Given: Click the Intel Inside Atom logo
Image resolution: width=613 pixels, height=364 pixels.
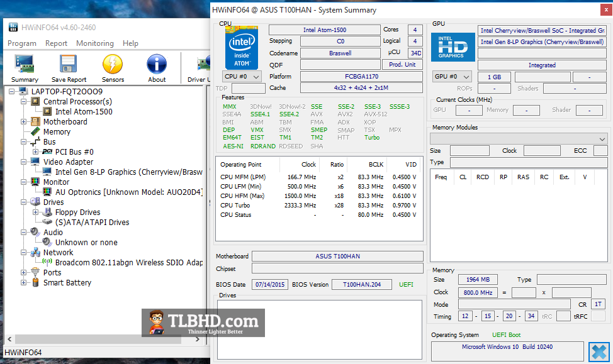Looking at the screenshot, I should pyautogui.click(x=242, y=48).
